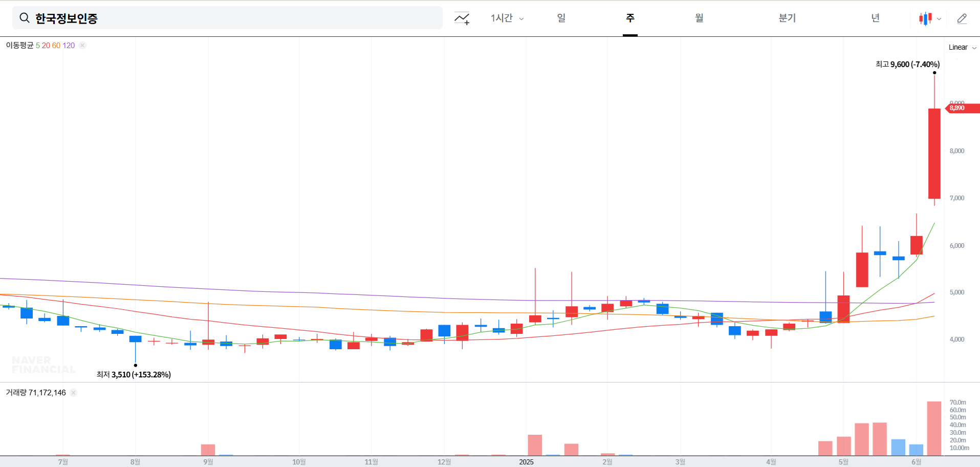Image resolution: width=980 pixels, height=467 pixels.
Task: Click the search magnifier icon
Action: [x=24, y=18]
